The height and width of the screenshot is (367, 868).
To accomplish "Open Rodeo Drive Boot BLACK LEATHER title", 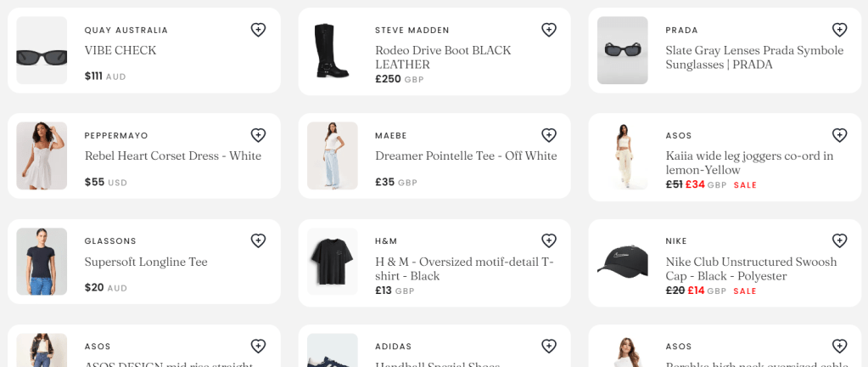I will (442, 57).
